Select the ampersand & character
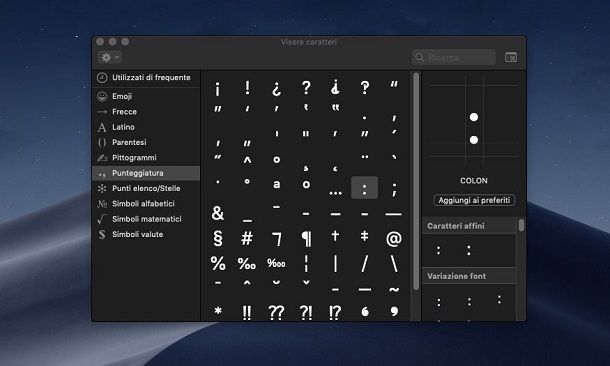This screenshot has width=610, height=366. click(218, 213)
